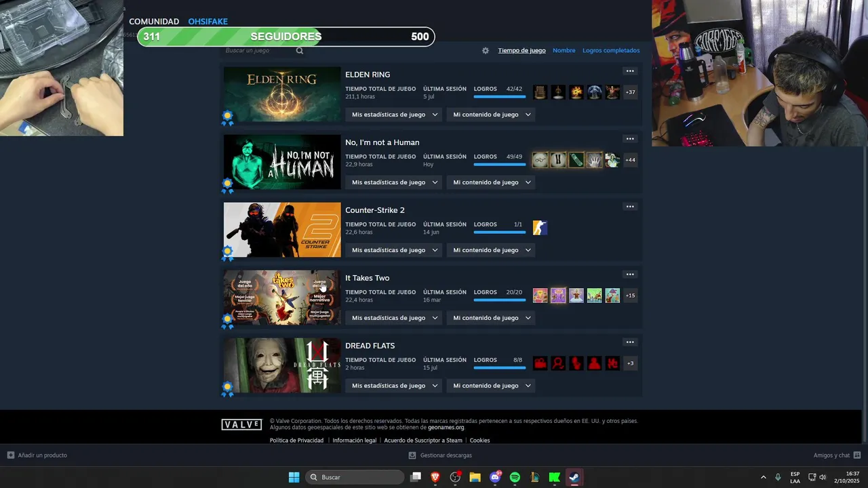Click the It Takes Two achievements progress bar
868x488 pixels.
[499, 300]
